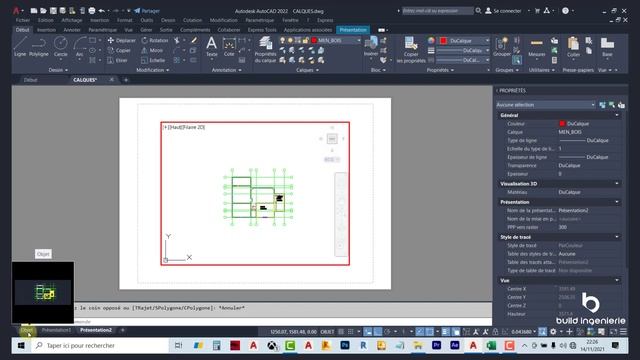Screen dimensions: 640x360
Task: Switch to the Annoter ribbon tab
Action: click(x=72, y=30)
